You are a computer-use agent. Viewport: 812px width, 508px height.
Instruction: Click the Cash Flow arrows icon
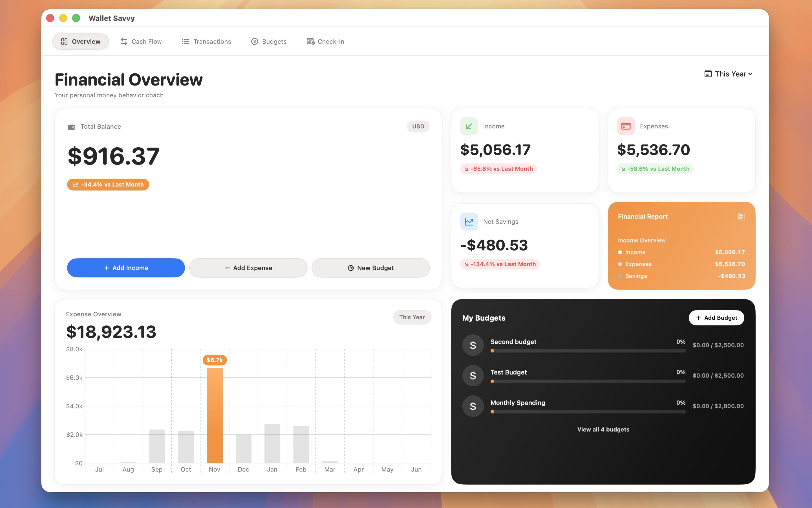pyautogui.click(x=124, y=41)
